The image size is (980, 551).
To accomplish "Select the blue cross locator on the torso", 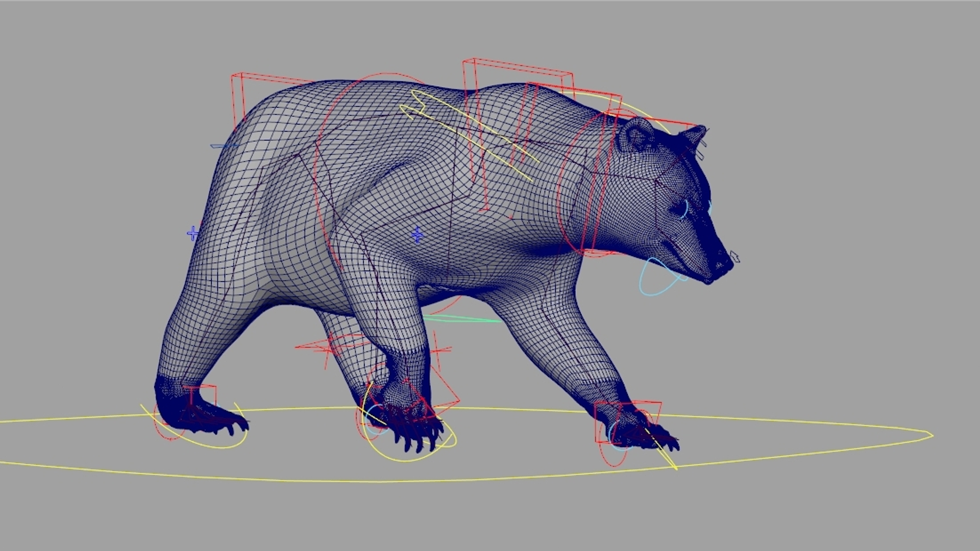I will tap(418, 235).
